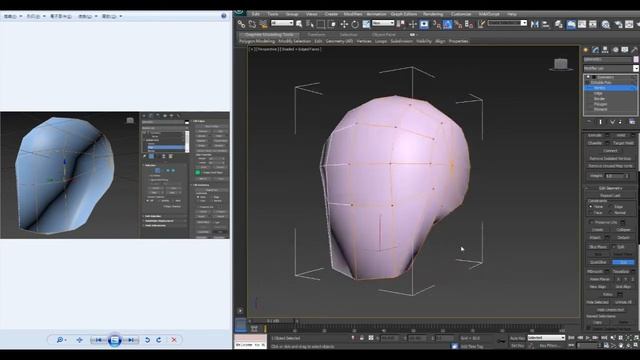The width and height of the screenshot is (640, 360).
Task: Click the Mirror tool icon
Action: 535,24
